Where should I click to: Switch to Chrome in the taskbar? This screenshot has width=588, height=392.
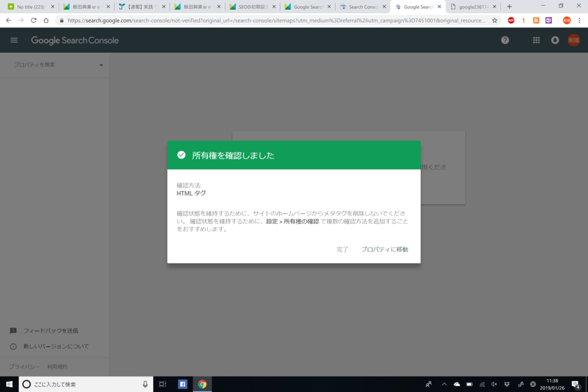[x=202, y=384]
